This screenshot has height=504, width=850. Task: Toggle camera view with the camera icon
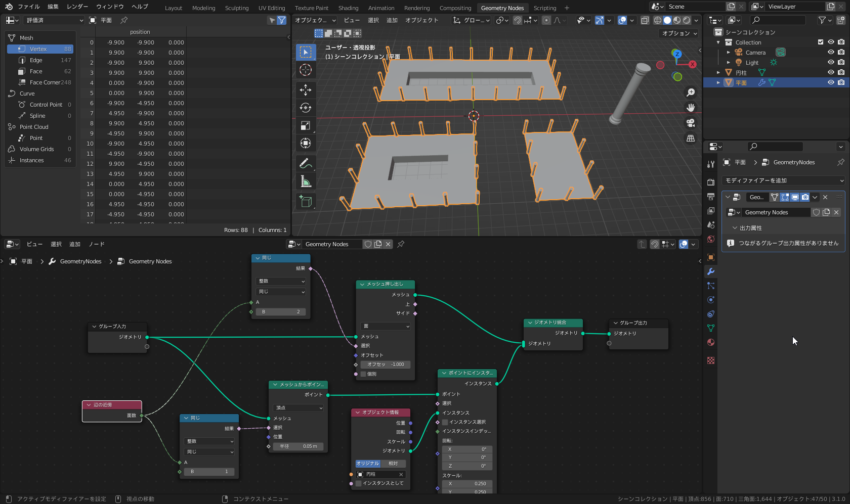[691, 123]
